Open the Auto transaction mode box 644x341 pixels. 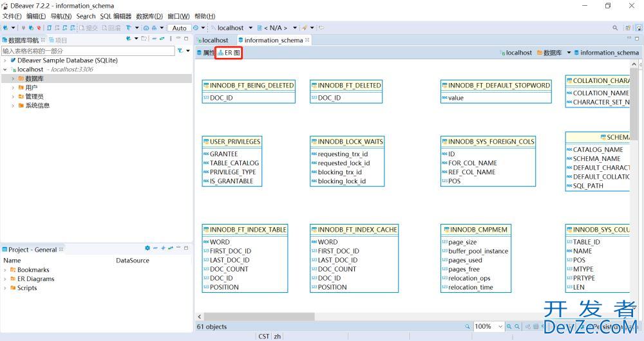(179, 28)
